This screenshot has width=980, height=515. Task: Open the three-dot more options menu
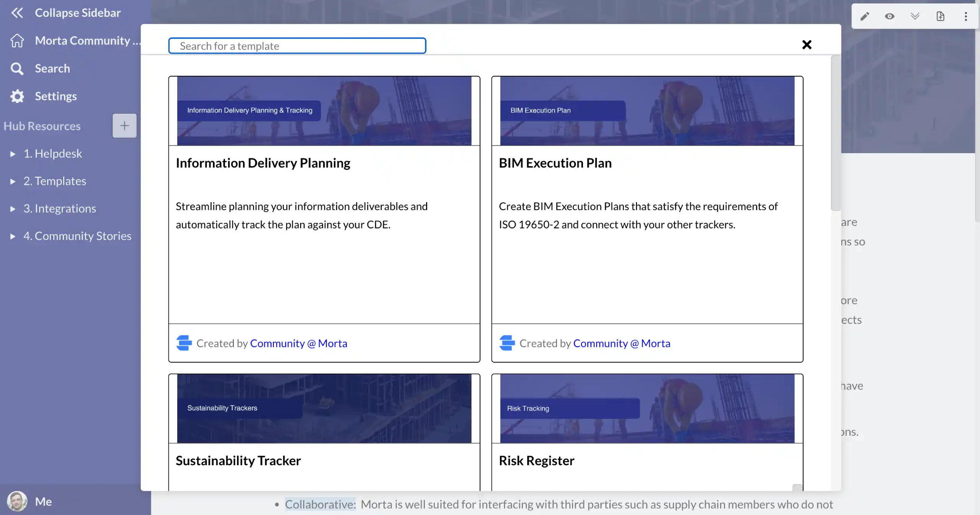pyautogui.click(x=965, y=16)
